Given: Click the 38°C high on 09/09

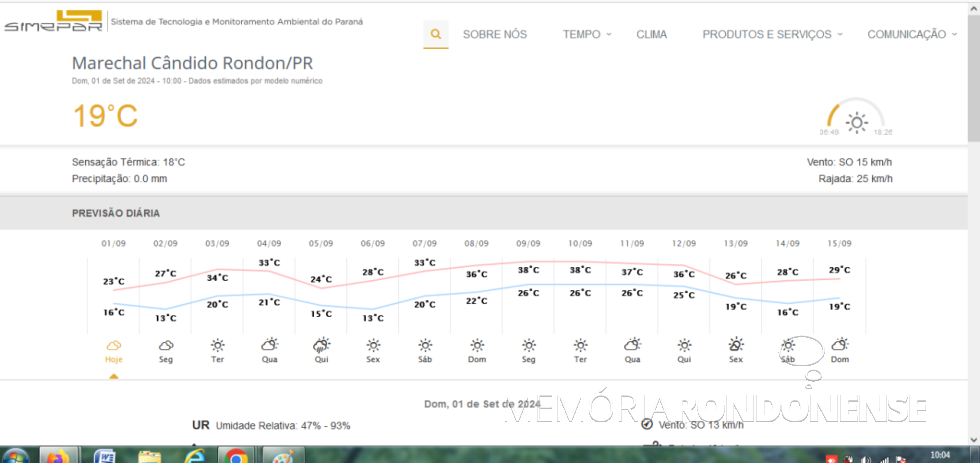Looking at the screenshot, I should pos(528,270).
